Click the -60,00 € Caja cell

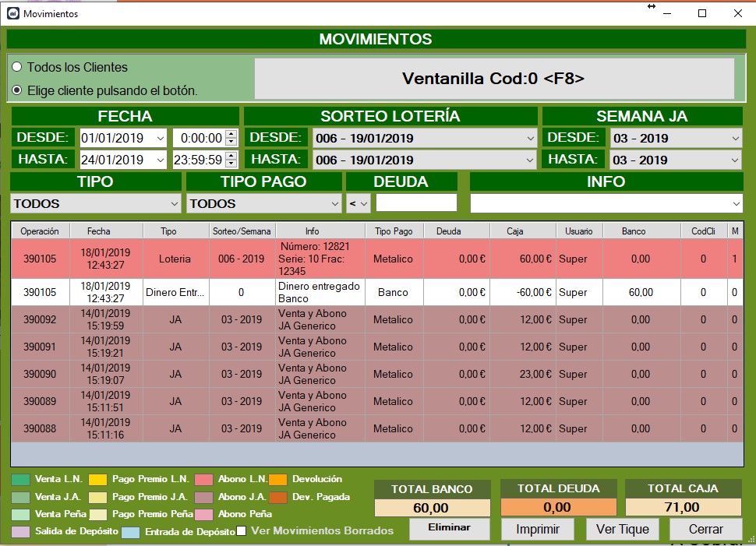[523, 292]
